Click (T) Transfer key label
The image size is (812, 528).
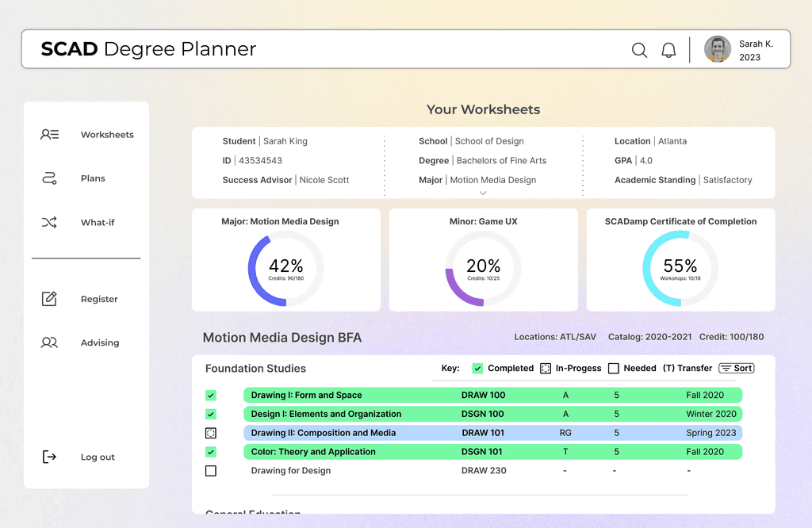pos(688,368)
